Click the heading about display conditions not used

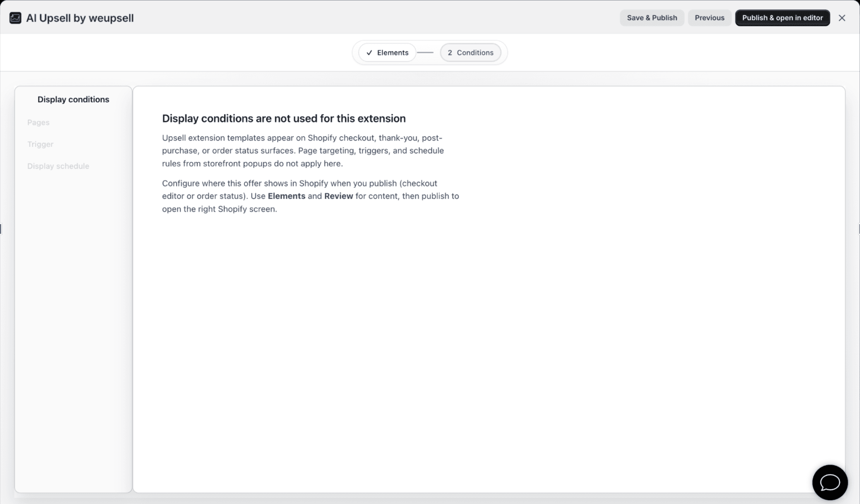[x=284, y=118]
